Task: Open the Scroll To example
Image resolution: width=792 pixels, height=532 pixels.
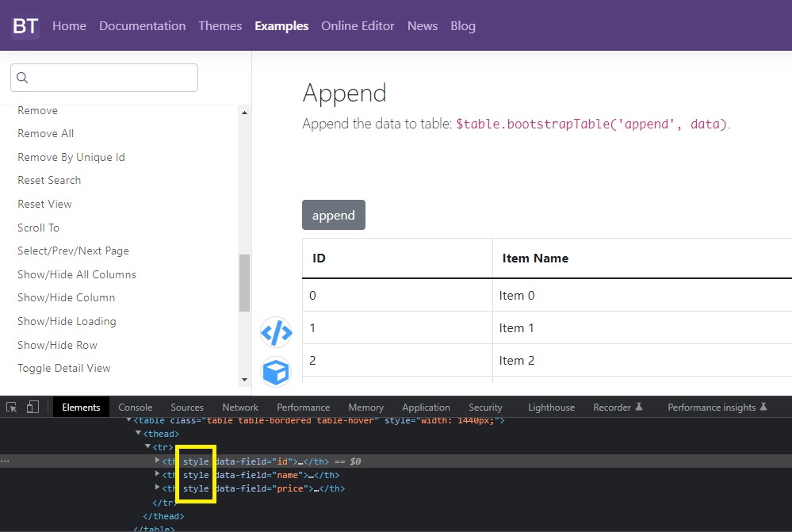Action: [38, 228]
